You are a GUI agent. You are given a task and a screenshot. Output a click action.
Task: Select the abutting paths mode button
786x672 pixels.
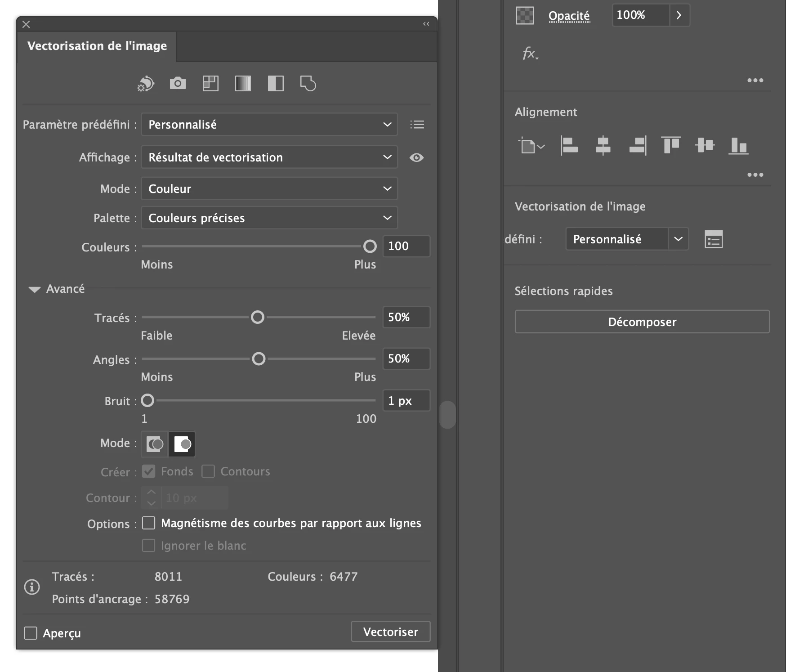(155, 444)
